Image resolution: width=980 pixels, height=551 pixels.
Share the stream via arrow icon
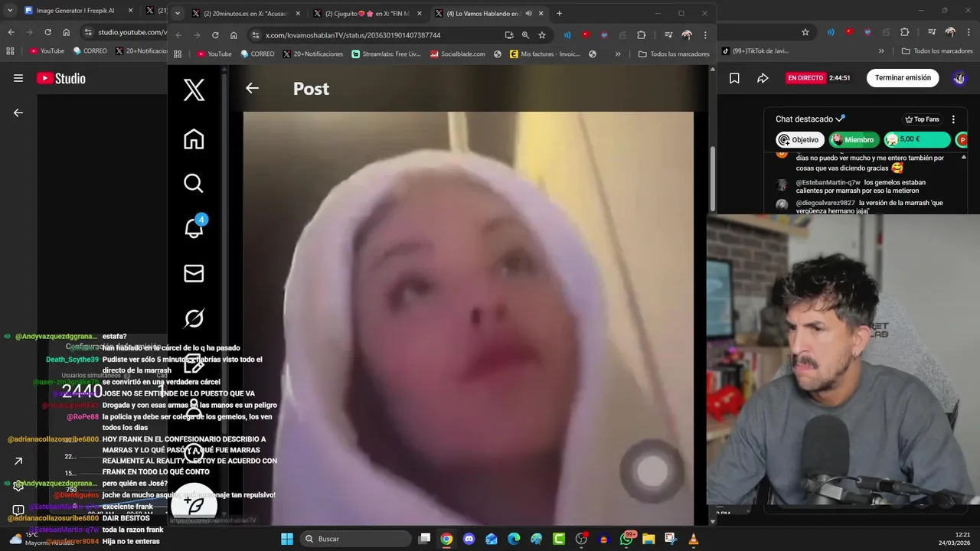(763, 78)
